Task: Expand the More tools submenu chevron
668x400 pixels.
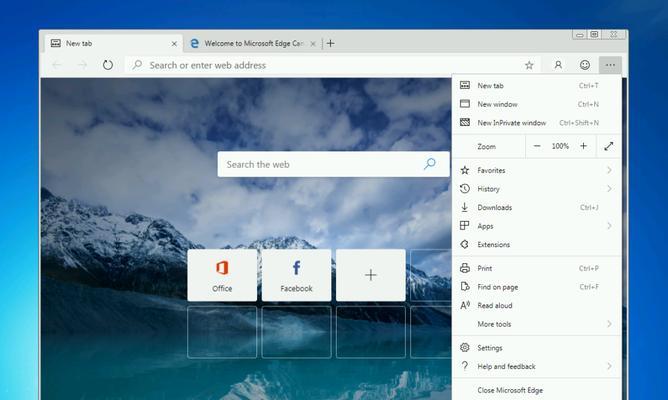Action: pos(609,324)
